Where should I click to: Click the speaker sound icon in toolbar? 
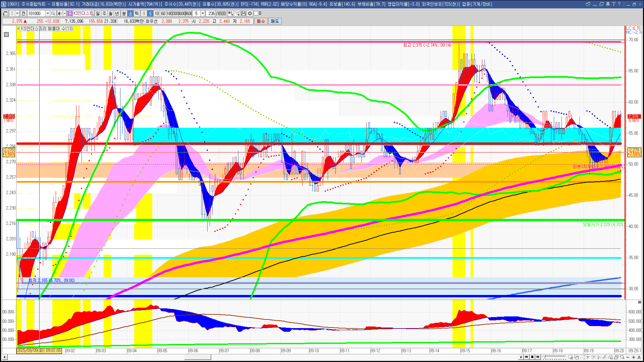coord(59,13)
